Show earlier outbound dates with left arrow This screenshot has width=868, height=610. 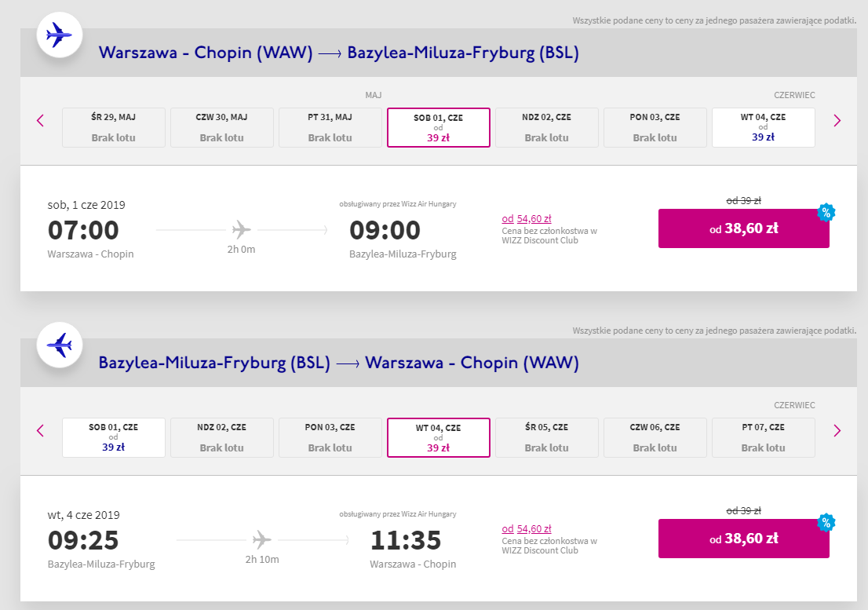[41, 121]
